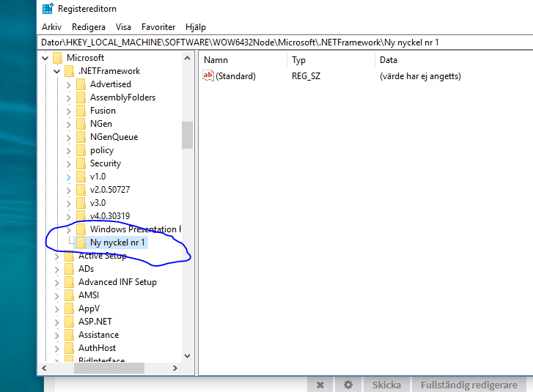Click the (Standard) string value icon

pyautogui.click(x=207, y=75)
